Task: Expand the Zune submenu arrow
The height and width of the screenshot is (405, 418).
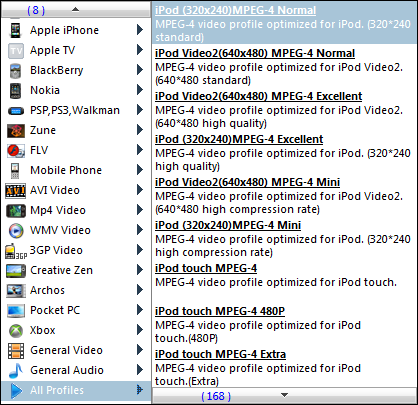Action: click(x=140, y=130)
